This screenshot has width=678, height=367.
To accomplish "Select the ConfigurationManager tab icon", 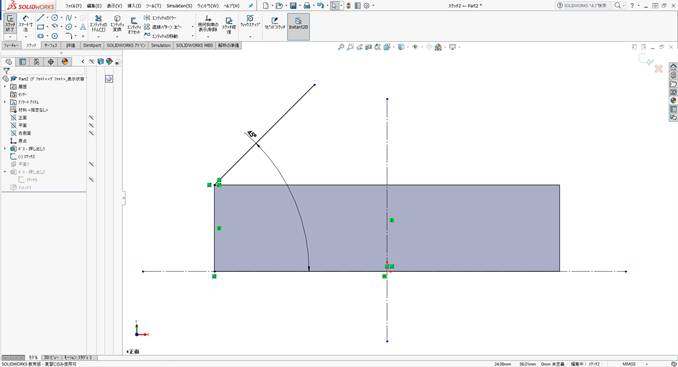I will pos(37,62).
